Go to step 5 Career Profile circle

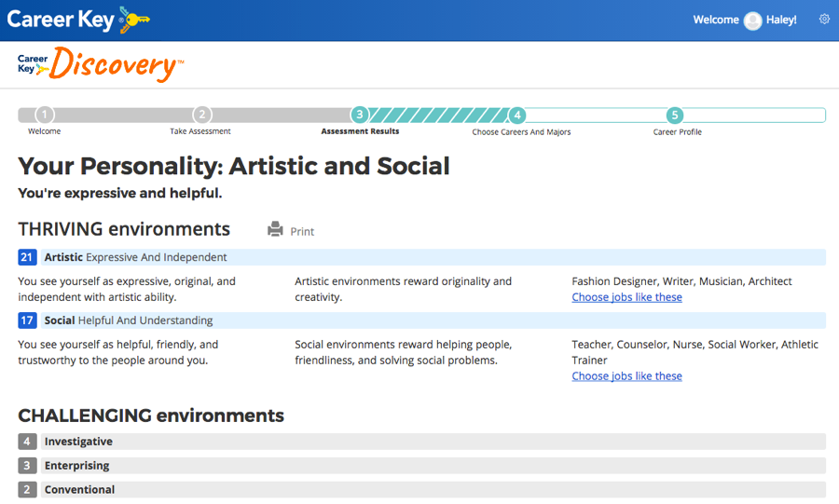(674, 115)
